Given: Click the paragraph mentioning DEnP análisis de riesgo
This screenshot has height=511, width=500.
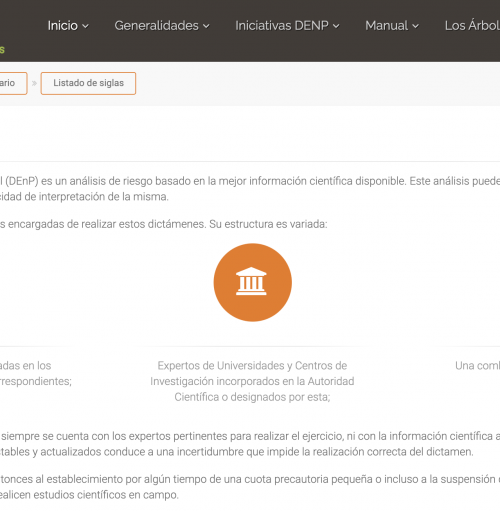Looking at the screenshot, I should [250, 189].
